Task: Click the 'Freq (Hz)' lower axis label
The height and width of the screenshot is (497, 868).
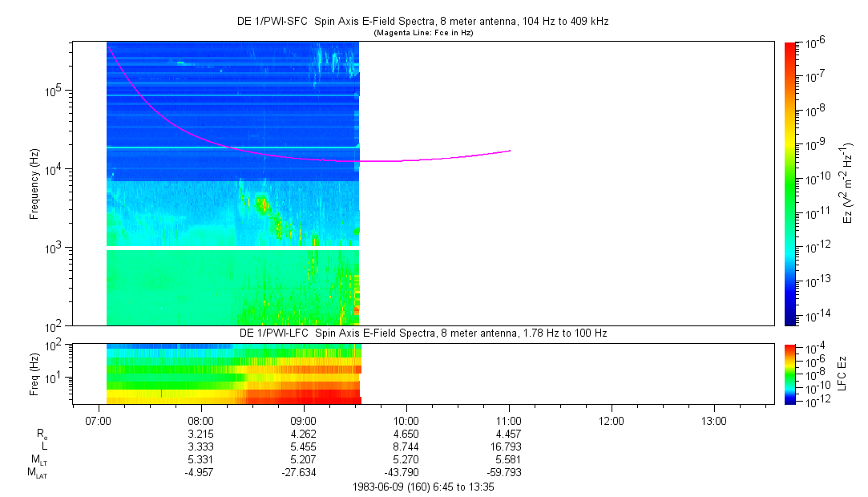Action: (x=34, y=374)
